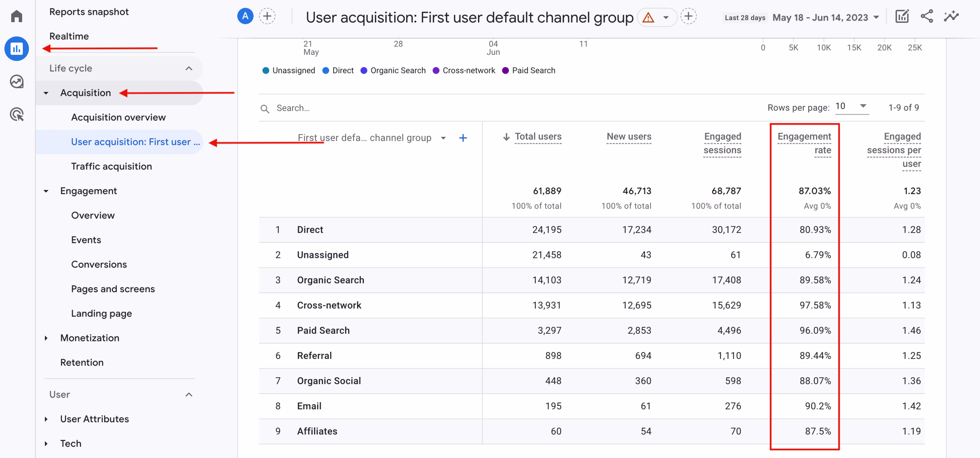Open First user default channel group dropdown
This screenshot has width=980, height=458.
pyautogui.click(x=443, y=138)
